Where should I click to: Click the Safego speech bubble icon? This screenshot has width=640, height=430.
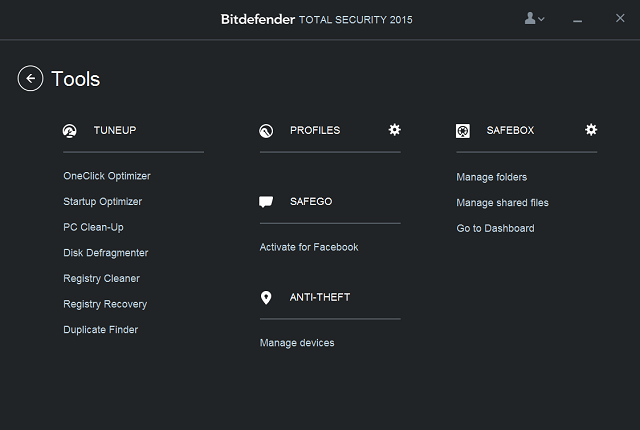coord(266,202)
